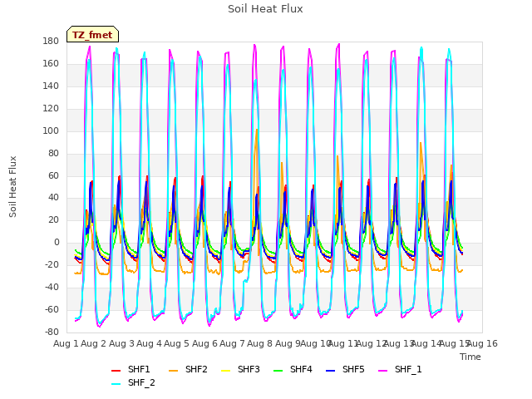This screenshot has height=399, width=532.
Task: Click the -40 y-axis tick label
Action: (52, 288)
